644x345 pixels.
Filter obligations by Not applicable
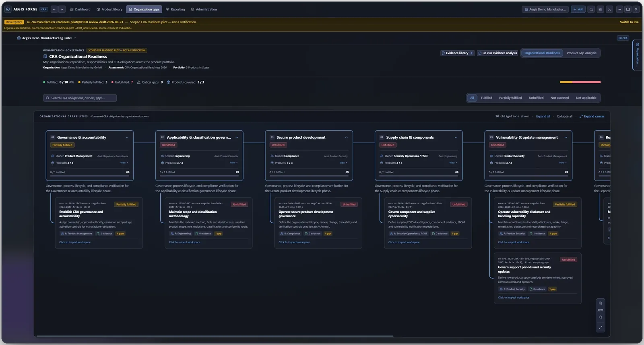586,98
